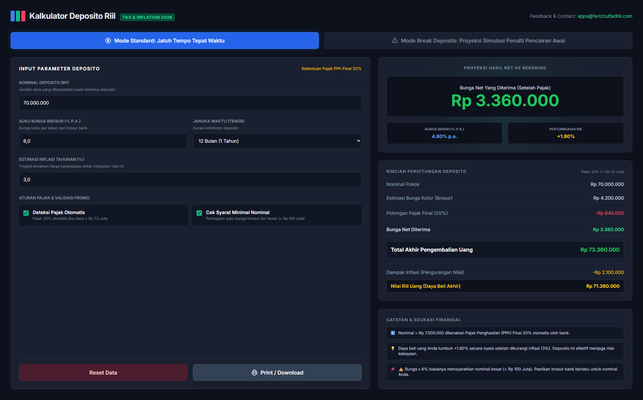643x400 pixels.
Task: Click the +1.80% Pertumbuhan Riil value
Action: click(x=565, y=136)
